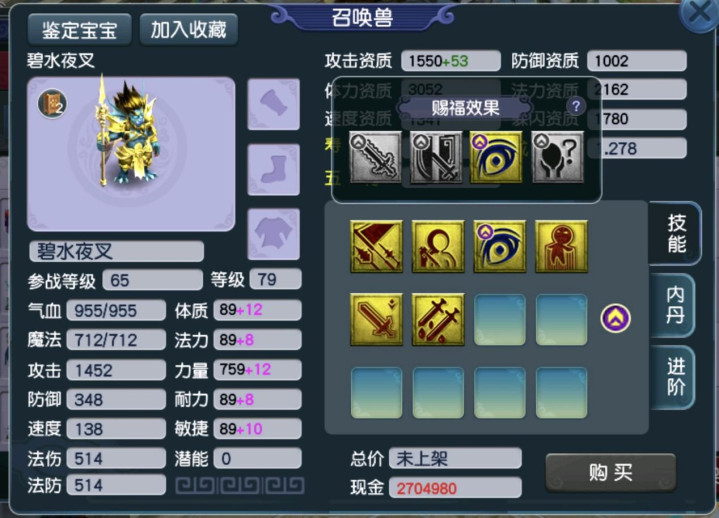Click the 碧水夜叉 name field
719x518 pixels.
(116, 251)
